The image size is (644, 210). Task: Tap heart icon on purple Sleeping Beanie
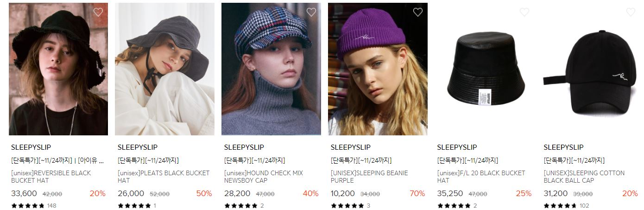pyautogui.click(x=418, y=13)
